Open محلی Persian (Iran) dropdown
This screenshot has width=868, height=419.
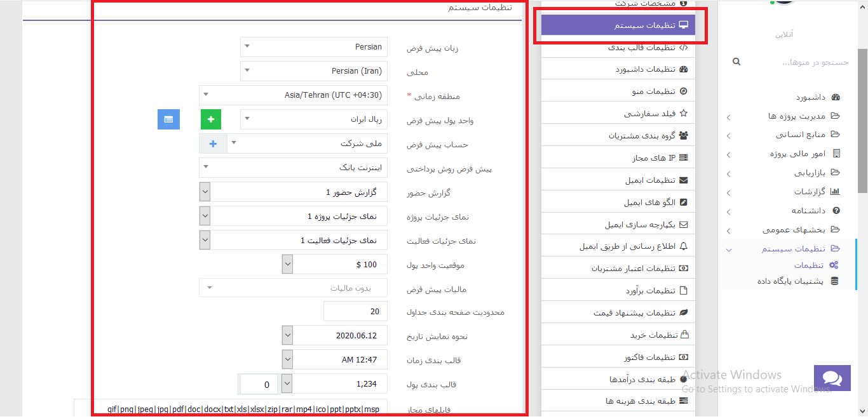314,71
